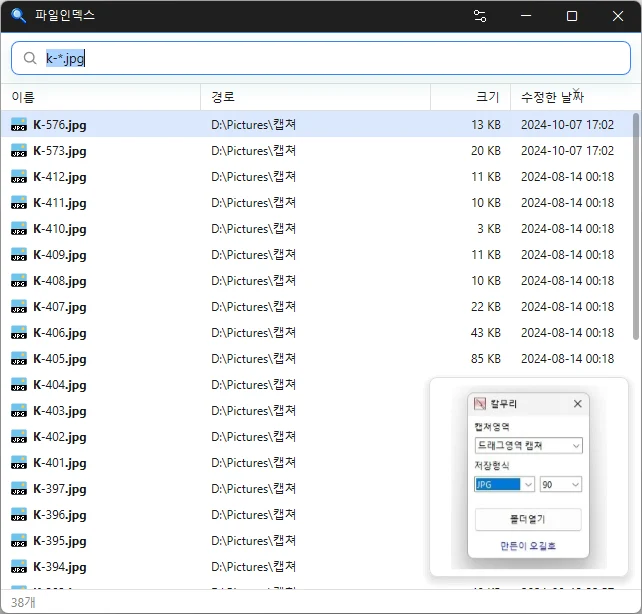This screenshot has width=642, height=614.
Task: Open the settings sliders icon in title bar
Action: [480, 16]
